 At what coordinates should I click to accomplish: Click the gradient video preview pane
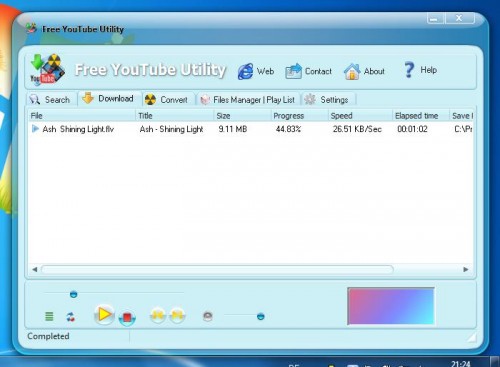[x=391, y=306]
